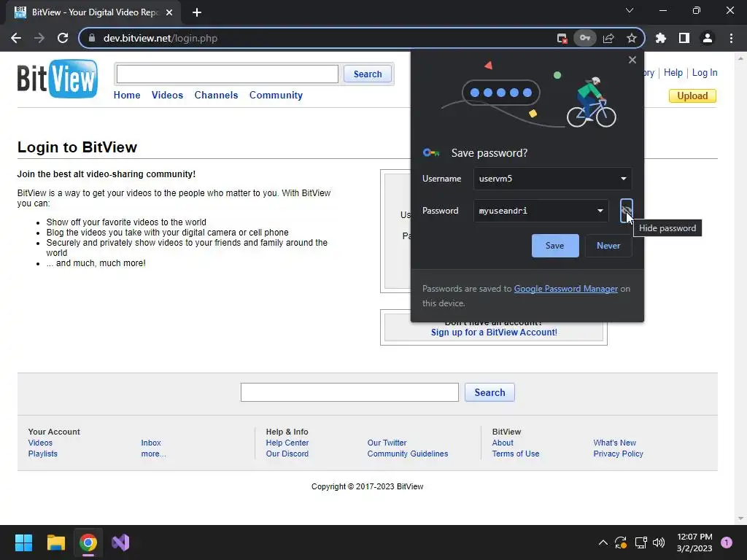This screenshot has width=747, height=560.
Task: Open the Channels navigation tab
Action: point(216,95)
